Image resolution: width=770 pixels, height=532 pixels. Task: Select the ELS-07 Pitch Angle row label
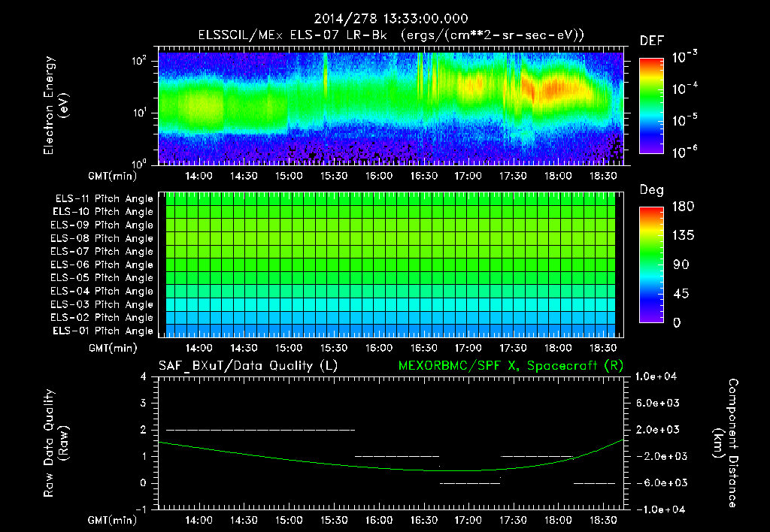coord(102,251)
